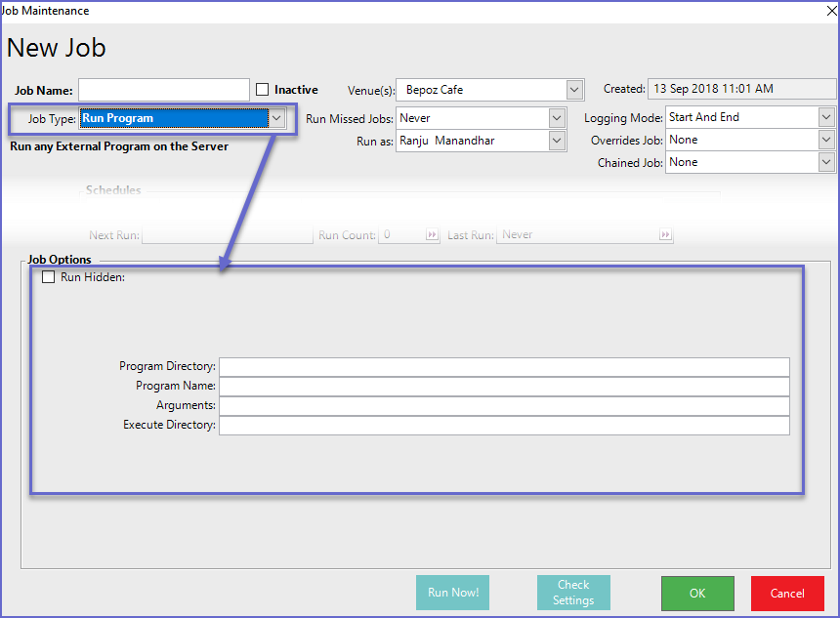
Task: Expand the Overrides Job dropdown
Action: [826, 140]
